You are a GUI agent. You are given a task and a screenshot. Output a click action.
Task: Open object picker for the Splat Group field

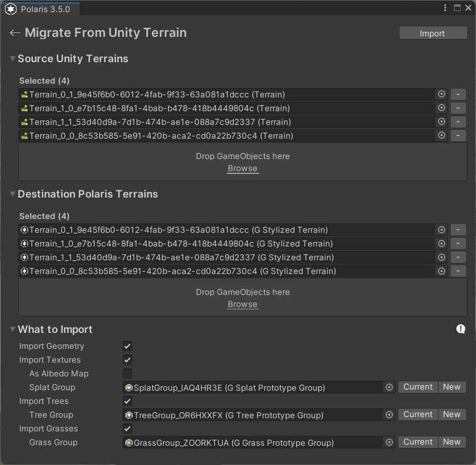coord(389,387)
